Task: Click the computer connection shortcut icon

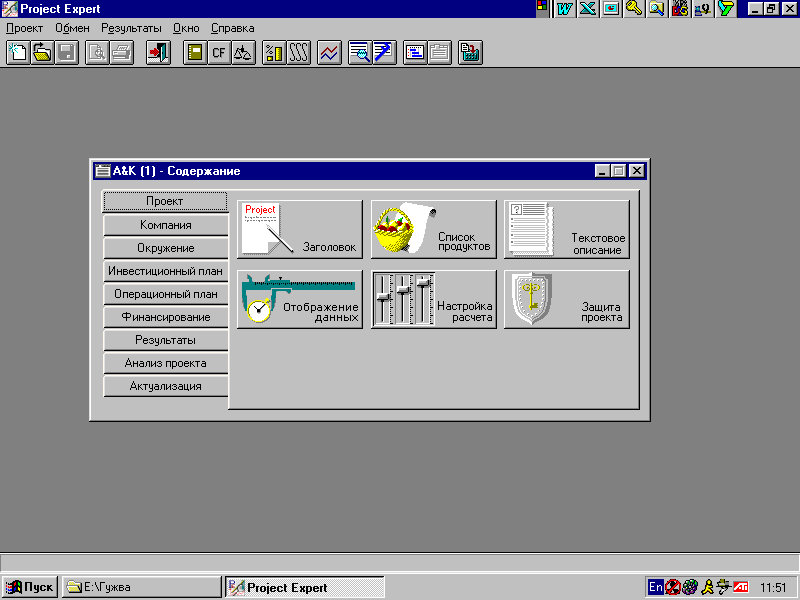Action: 703,9
